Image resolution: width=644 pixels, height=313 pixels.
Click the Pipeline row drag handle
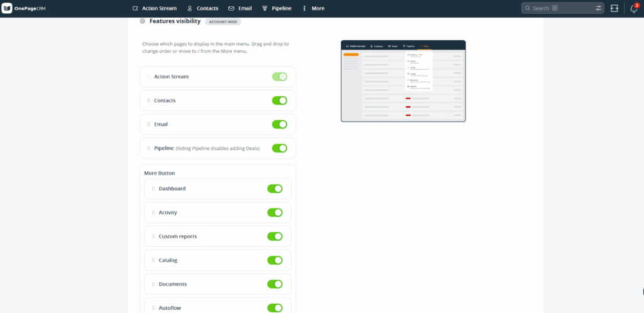pos(148,148)
